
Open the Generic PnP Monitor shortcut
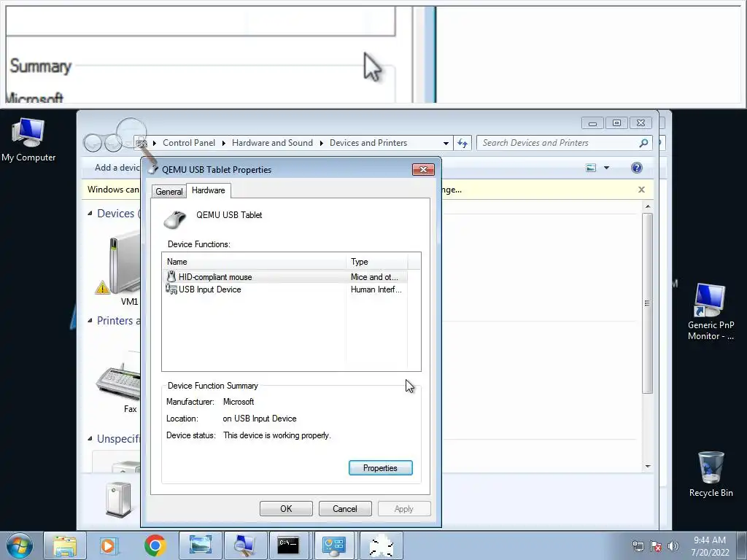(x=711, y=312)
